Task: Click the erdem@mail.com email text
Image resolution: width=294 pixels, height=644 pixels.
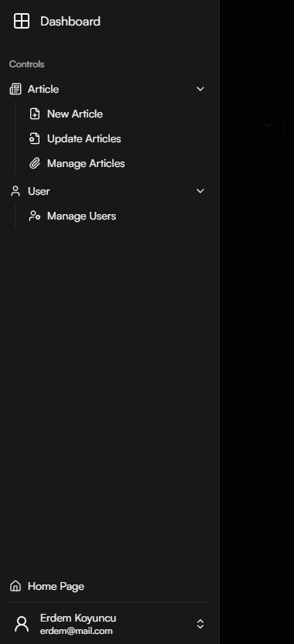Action: [77, 631]
